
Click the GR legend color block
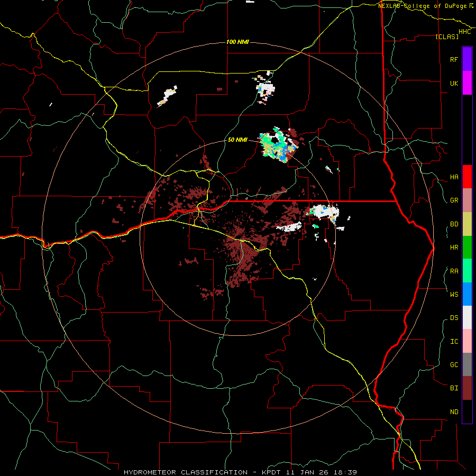[467, 200]
